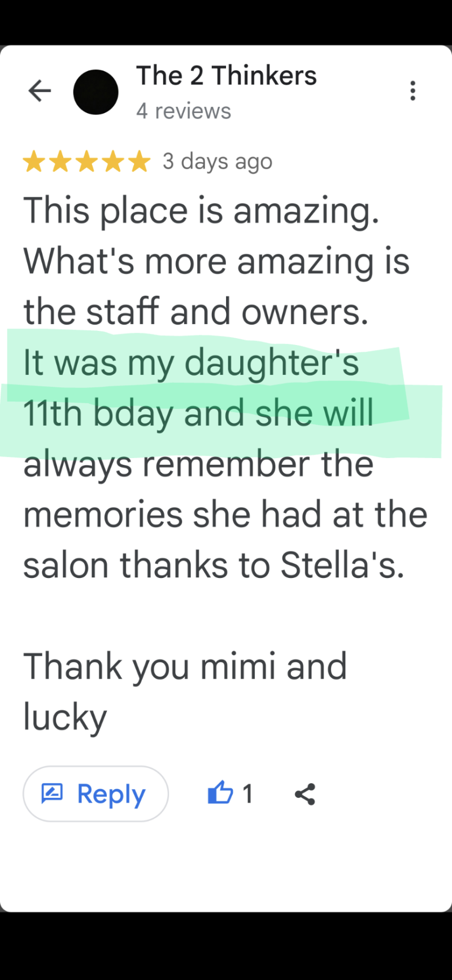452x980 pixels.
Task: Click the "memories she had at the" line
Action: tap(225, 515)
